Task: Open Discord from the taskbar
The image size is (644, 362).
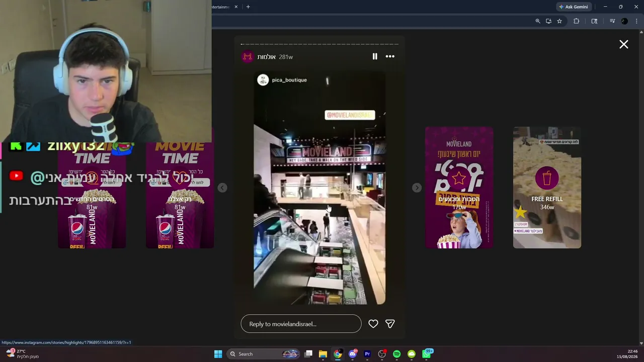Action: (x=353, y=354)
